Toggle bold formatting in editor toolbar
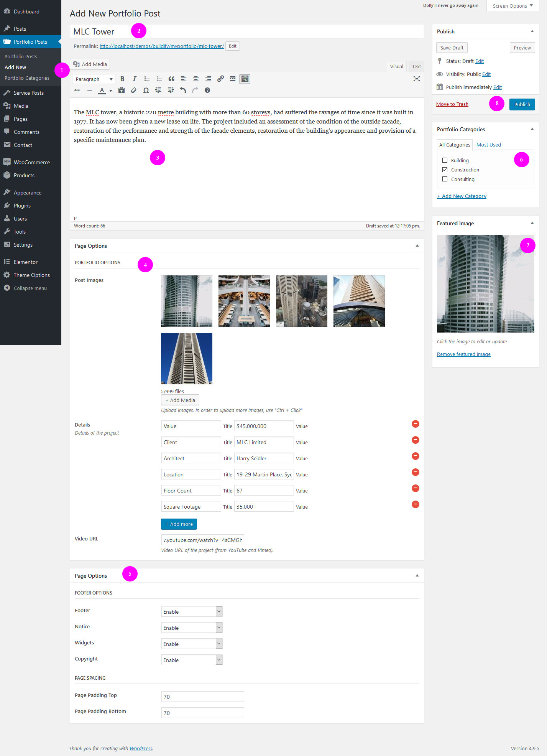The height and width of the screenshot is (756, 547). click(x=122, y=79)
